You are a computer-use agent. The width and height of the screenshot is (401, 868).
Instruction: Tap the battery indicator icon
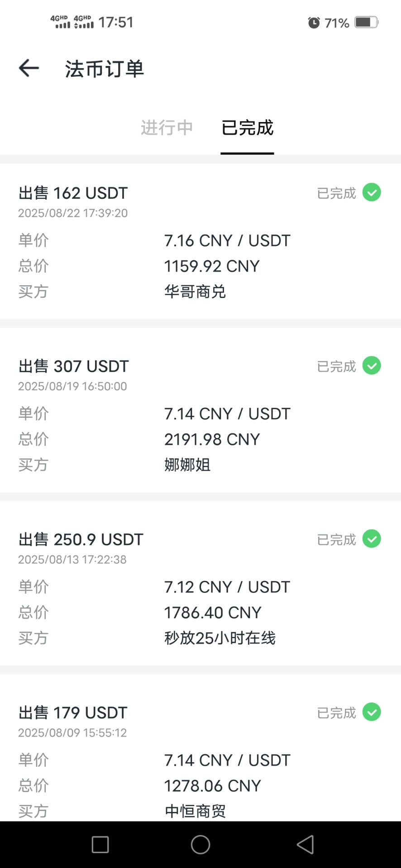pos(366,23)
